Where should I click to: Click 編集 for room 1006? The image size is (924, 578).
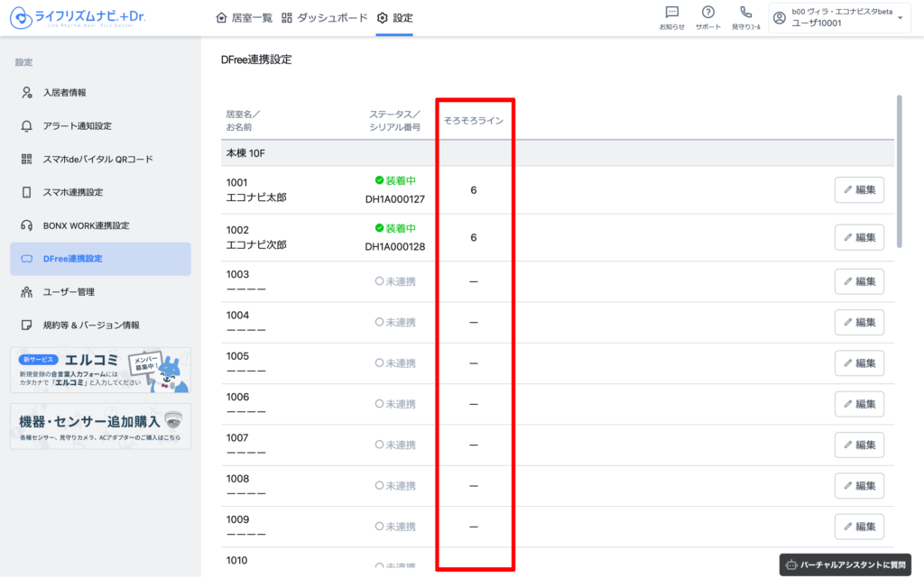[x=859, y=404]
